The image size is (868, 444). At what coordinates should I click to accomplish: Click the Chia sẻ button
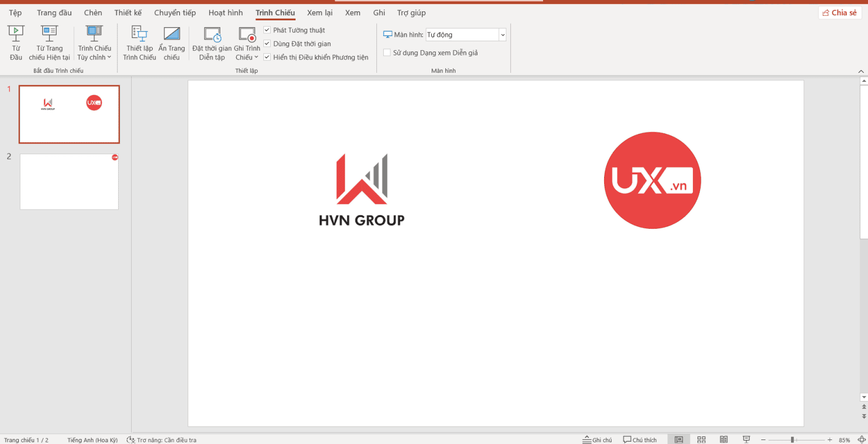point(840,12)
